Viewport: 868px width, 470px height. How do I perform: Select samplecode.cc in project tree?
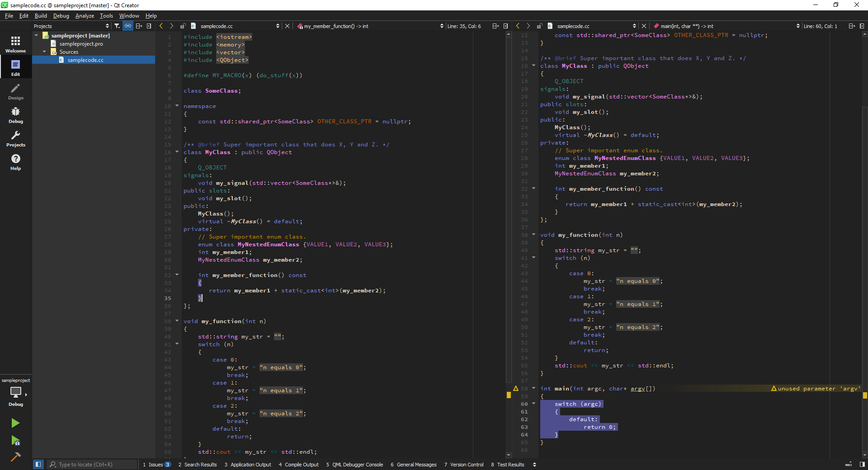tap(94, 60)
